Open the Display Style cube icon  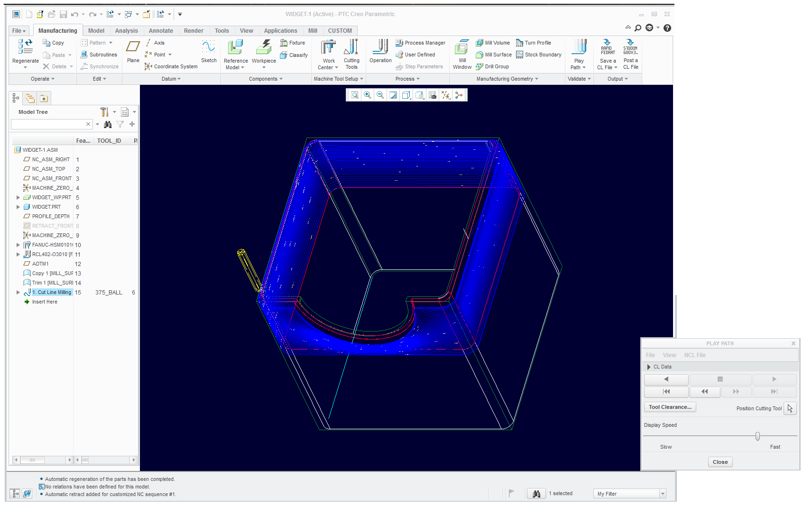[406, 95]
